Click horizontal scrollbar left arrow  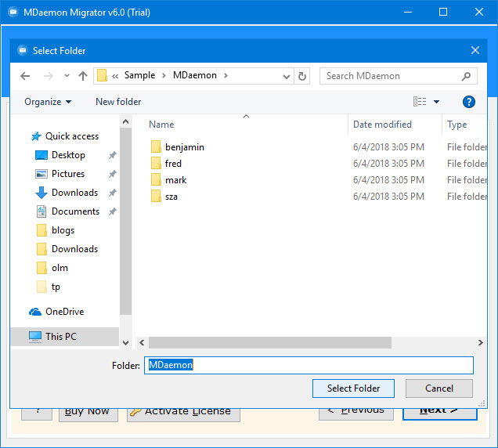(142, 342)
